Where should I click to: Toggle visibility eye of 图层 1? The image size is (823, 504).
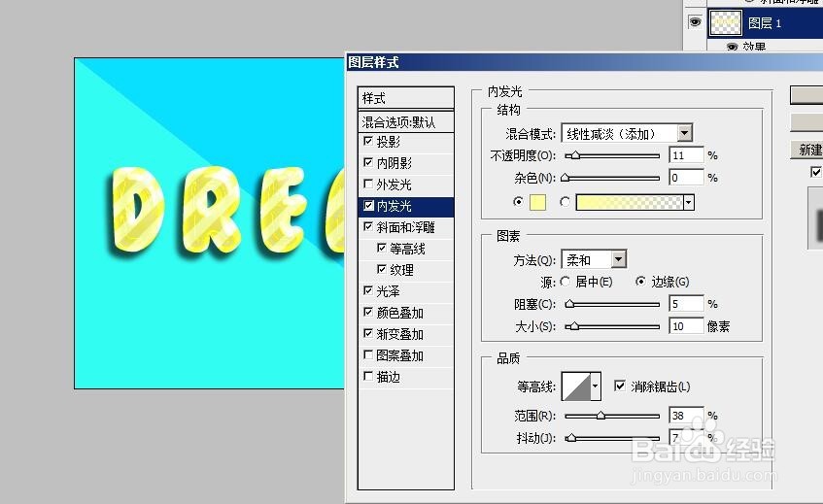pyautogui.click(x=695, y=22)
